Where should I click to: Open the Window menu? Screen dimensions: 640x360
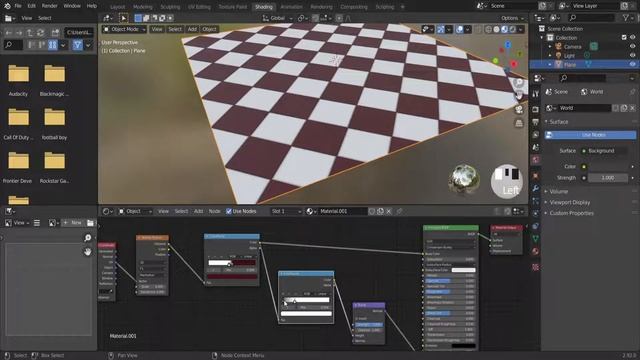(72, 6)
